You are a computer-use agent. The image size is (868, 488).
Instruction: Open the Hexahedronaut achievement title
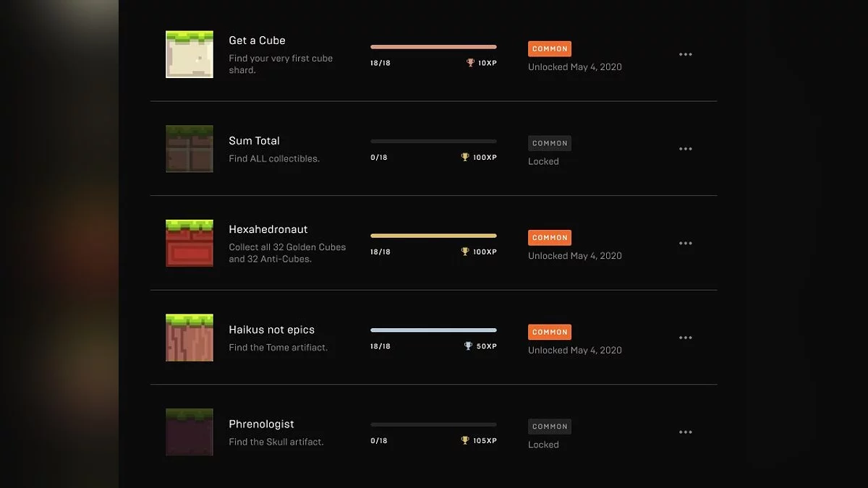coord(268,229)
